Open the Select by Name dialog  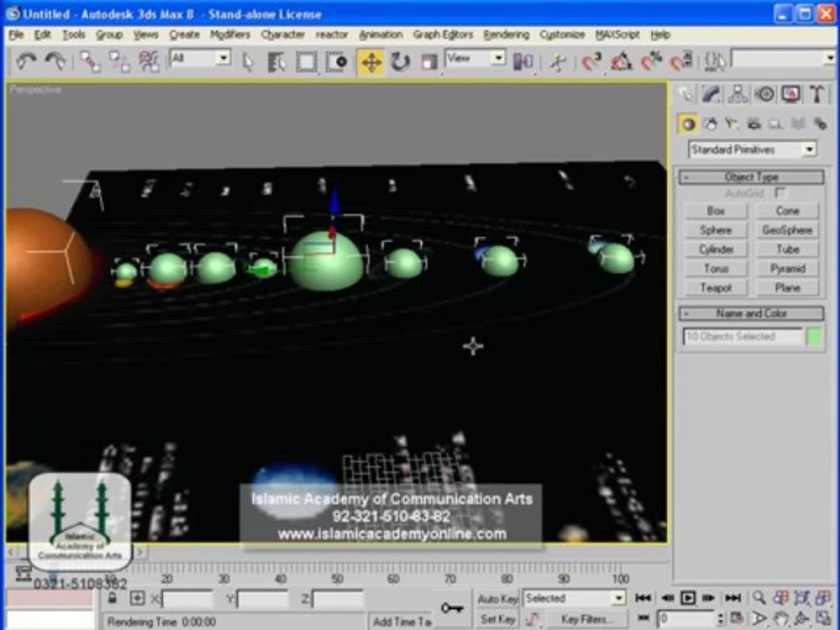276,61
